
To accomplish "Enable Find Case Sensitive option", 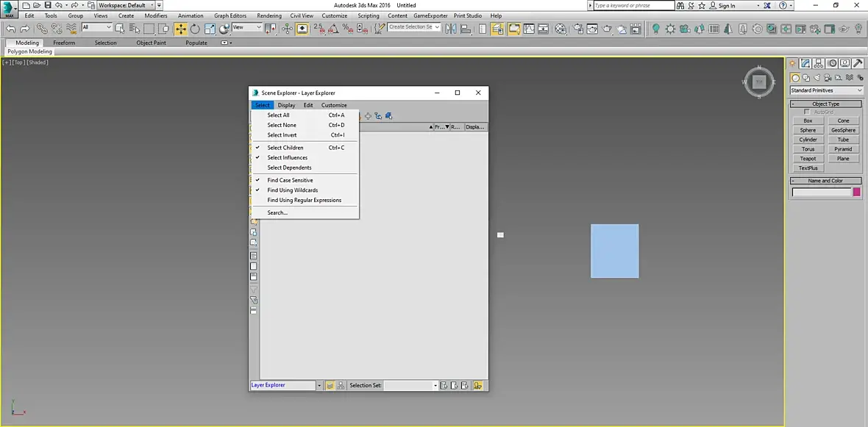I will click(x=290, y=180).
